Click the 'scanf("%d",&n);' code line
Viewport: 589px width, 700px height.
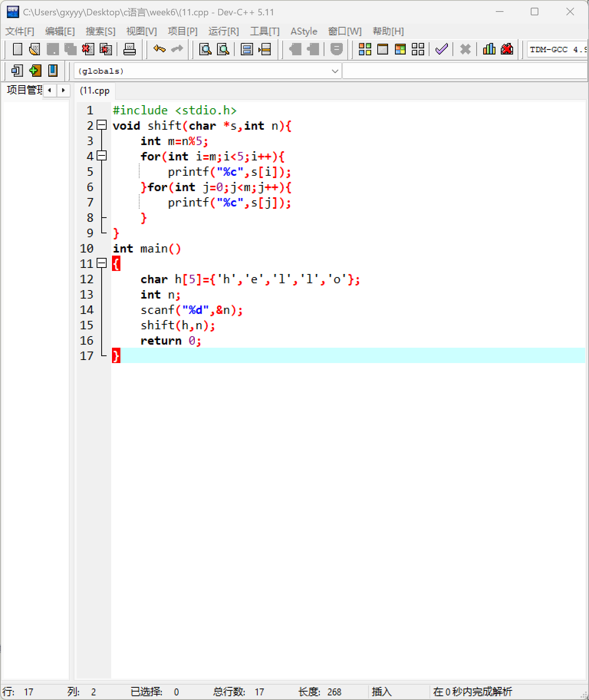pyautogui.click(x=192, y=310)
